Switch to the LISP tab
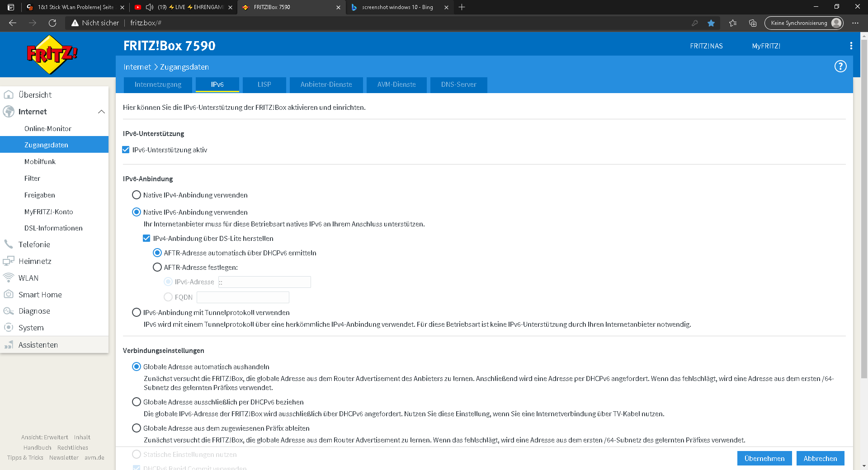The width and height of the screenshot is (868, 470). tap(264, 85)
